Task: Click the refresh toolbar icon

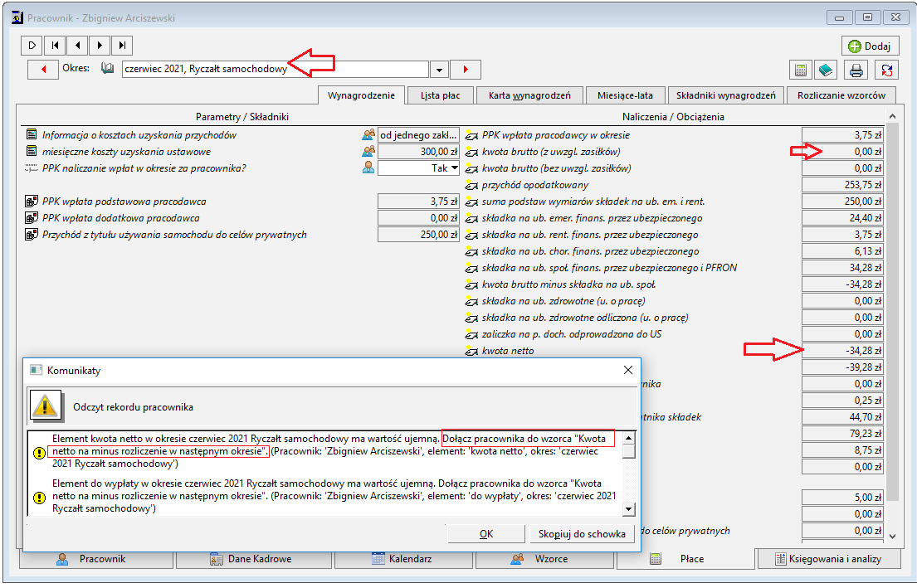Action: 886,70
